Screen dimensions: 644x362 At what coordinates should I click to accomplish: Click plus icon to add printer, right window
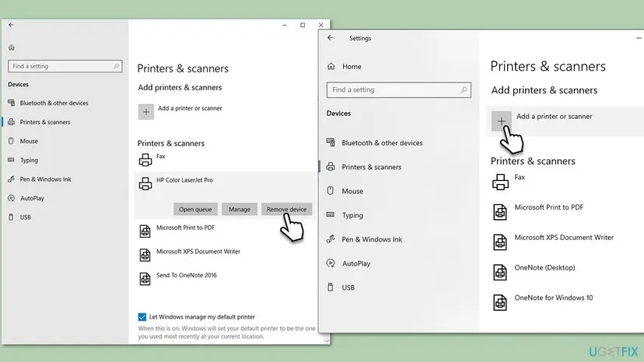pos(502,121)
